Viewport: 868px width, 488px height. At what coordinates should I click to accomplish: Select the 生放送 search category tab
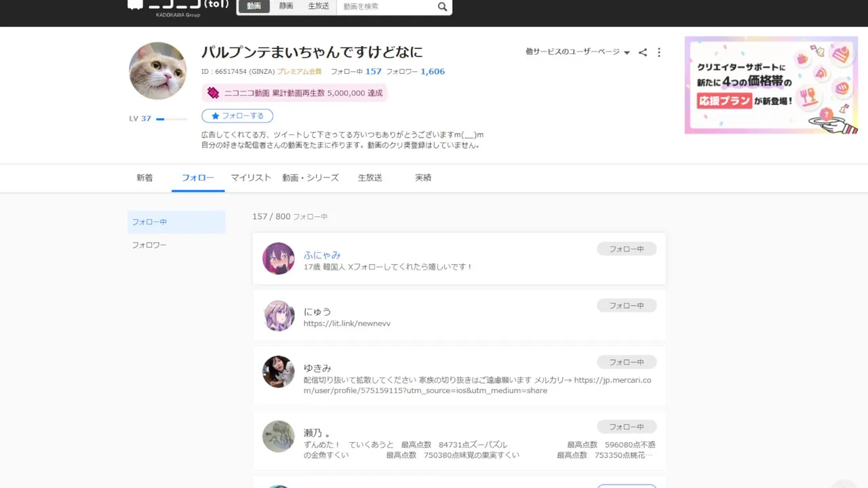[x=319, y=6]
